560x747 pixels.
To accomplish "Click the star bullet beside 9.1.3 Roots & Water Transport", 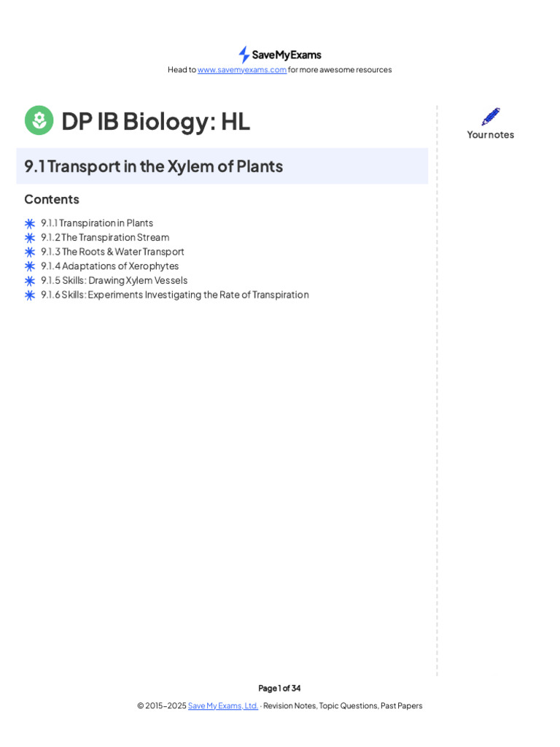I will [30, 252].
